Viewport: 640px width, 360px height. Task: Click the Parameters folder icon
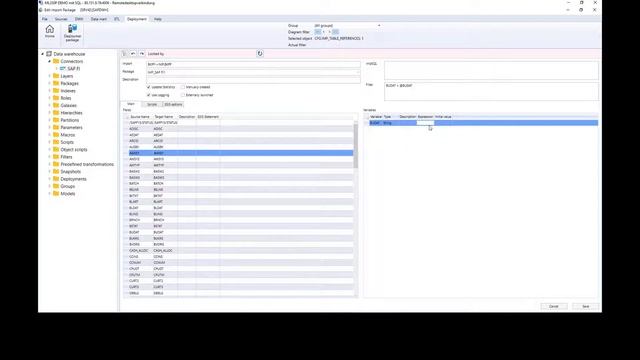click(x=56, y=127)
